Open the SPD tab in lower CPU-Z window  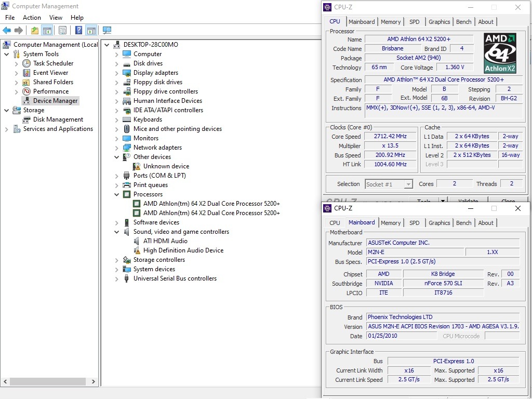[x=414, y=223]
